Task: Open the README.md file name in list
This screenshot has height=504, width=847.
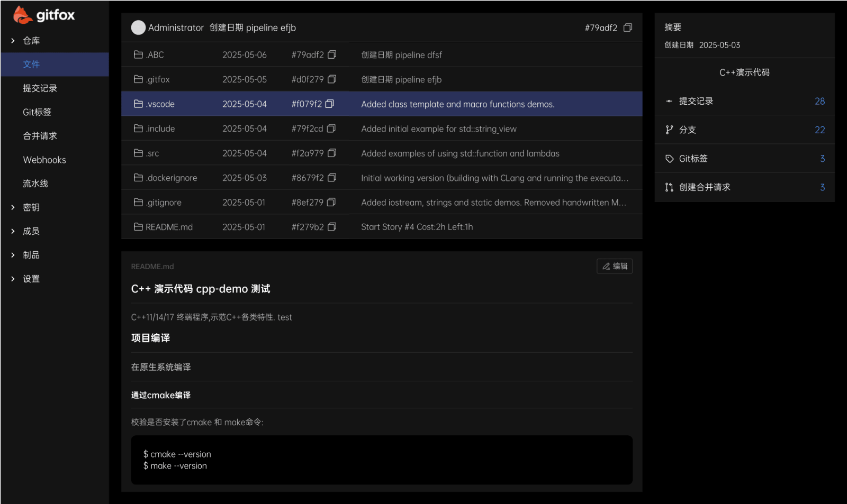Action: [169, 227]
